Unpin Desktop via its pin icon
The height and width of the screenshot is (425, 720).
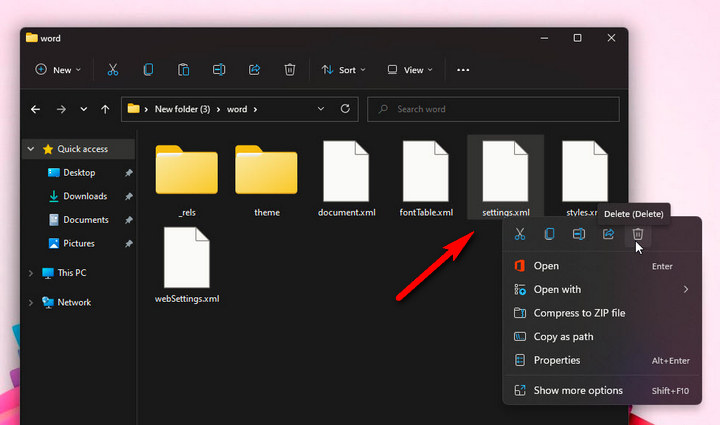click(129, 173)
